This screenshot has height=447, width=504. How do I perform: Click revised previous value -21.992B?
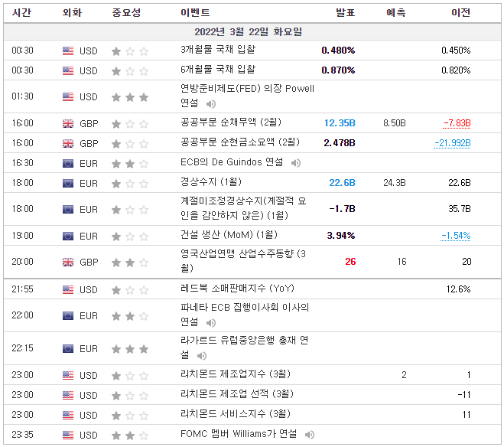tap(452, 143)
